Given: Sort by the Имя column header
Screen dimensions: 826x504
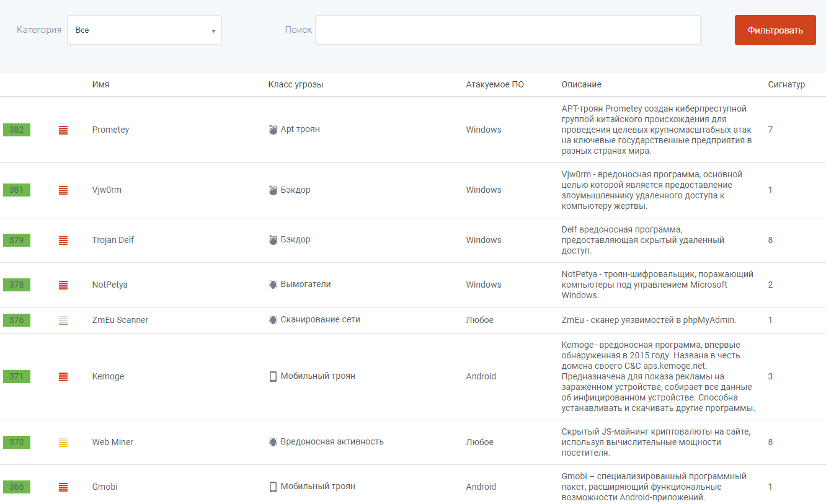Looking at the screenshot, I should (100, 84).
